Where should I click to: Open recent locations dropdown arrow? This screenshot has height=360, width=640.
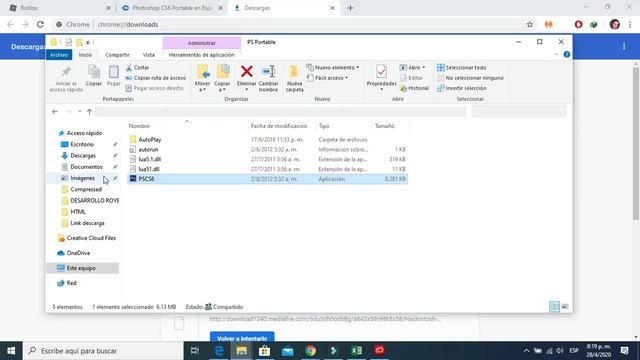click(80, 111)
